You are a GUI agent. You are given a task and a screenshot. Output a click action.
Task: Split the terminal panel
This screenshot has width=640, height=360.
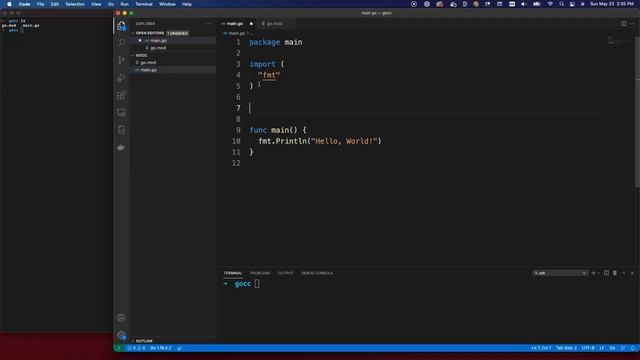606,273
